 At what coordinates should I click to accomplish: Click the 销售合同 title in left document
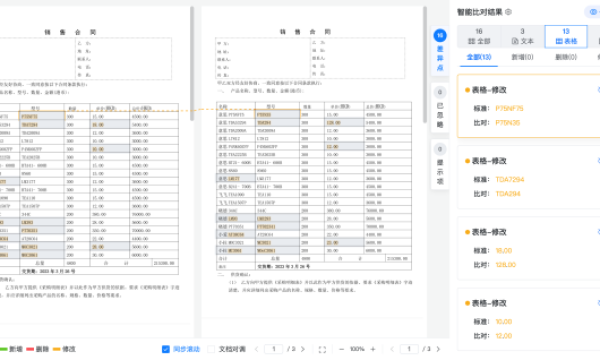click(70, 32)
